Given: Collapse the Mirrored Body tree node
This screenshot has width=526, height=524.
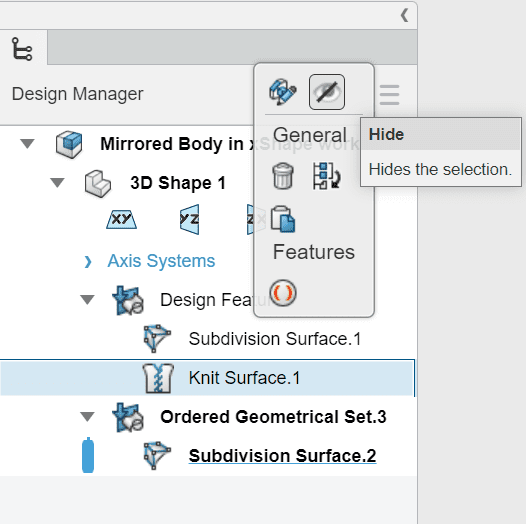Looking at the screenshot, I should tap(28, 144).
